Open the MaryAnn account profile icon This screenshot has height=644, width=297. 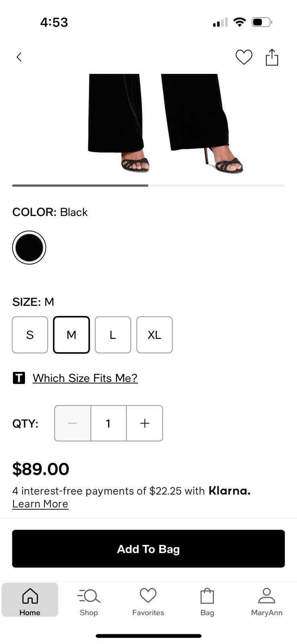[x=266, y=602]
